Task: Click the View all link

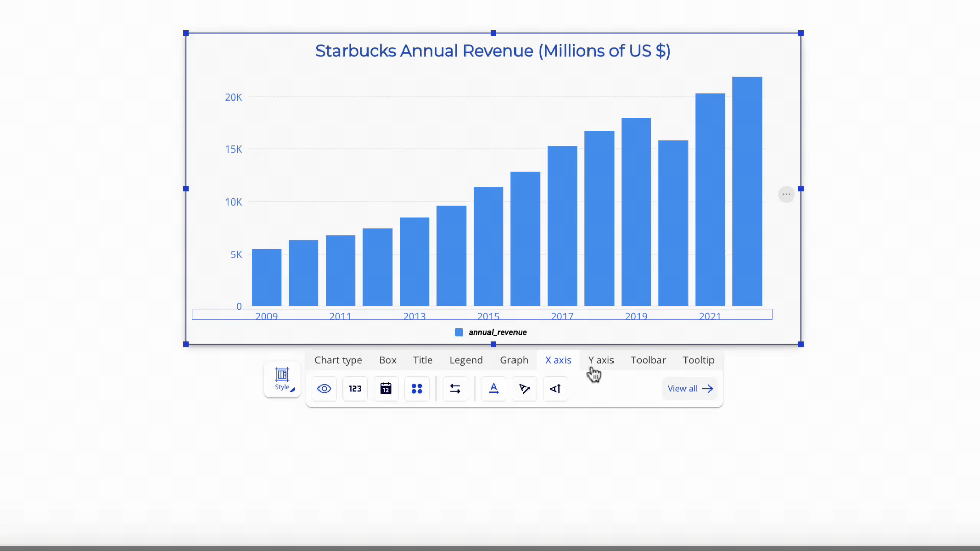Action: pos(690,389)
